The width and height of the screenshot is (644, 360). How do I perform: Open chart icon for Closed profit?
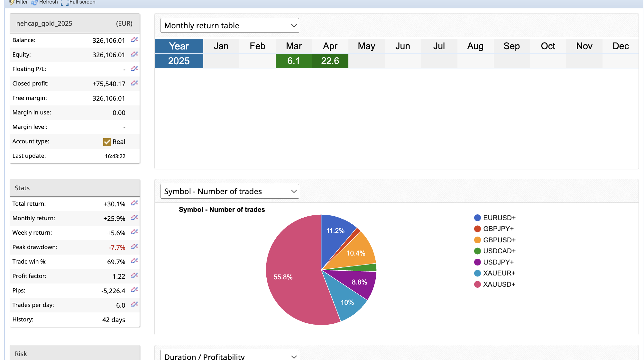pyautogui.click(x=134, y=83)
